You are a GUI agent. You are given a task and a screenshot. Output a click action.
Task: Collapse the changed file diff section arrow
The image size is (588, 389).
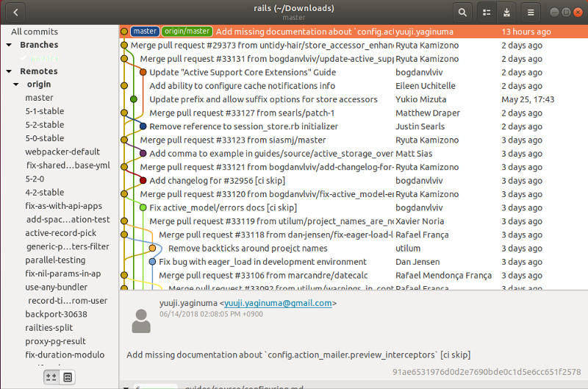pyautogui.click(x=126, y=386)
